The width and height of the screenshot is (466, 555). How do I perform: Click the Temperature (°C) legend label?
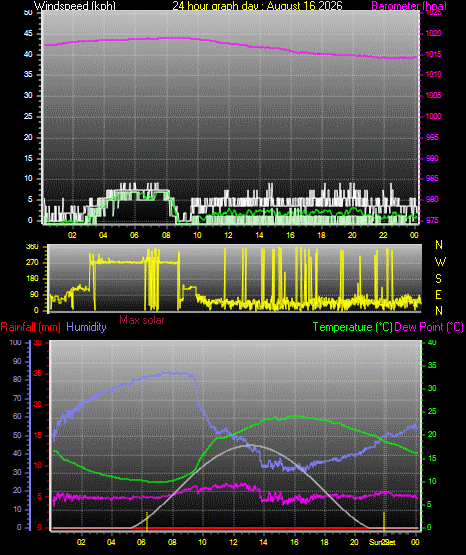pyautogui.click(x=352, y=327)
